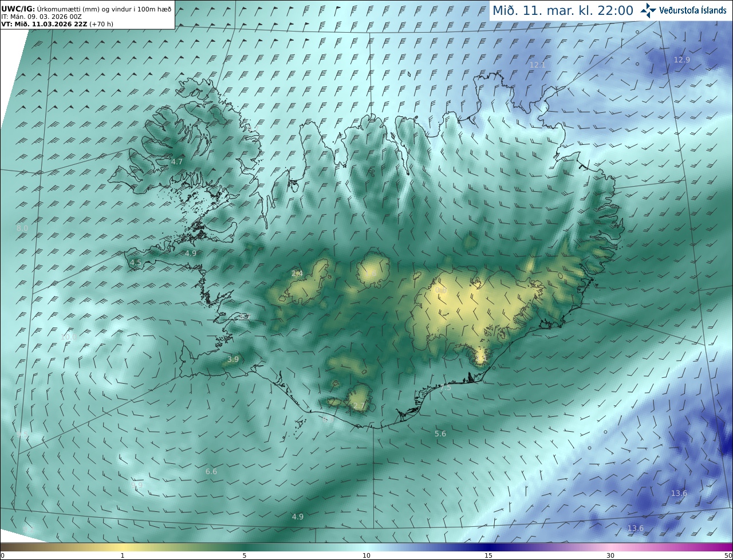Click the Veðurstofa Íslands logo icon
The image size is (733, 560).
coord(648,10)
